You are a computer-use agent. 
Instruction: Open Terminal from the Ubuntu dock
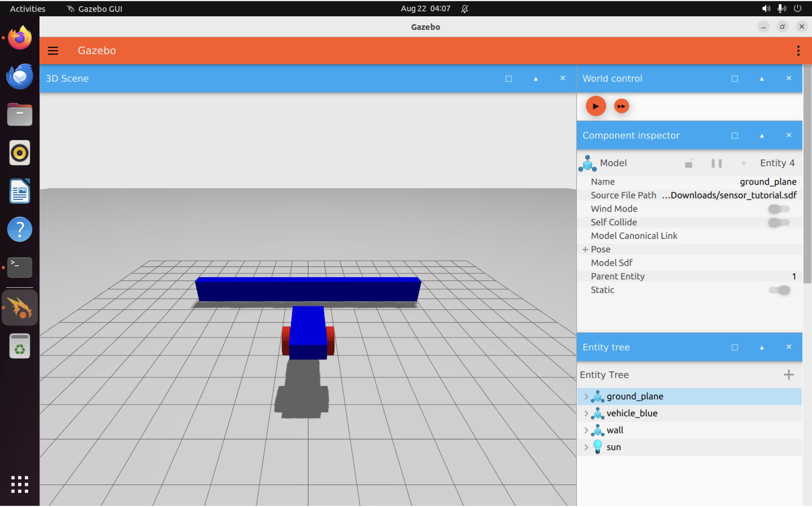tap(20, 267)
